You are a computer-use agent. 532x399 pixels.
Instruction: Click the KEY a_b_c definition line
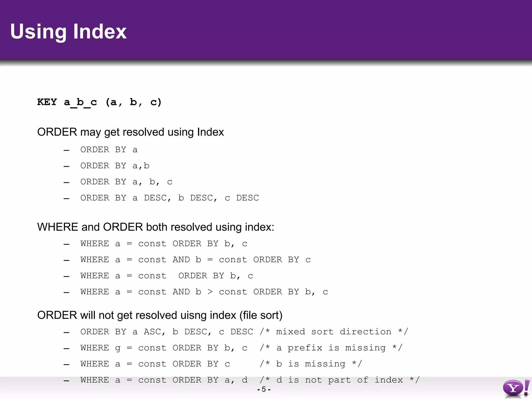[99, 102]
